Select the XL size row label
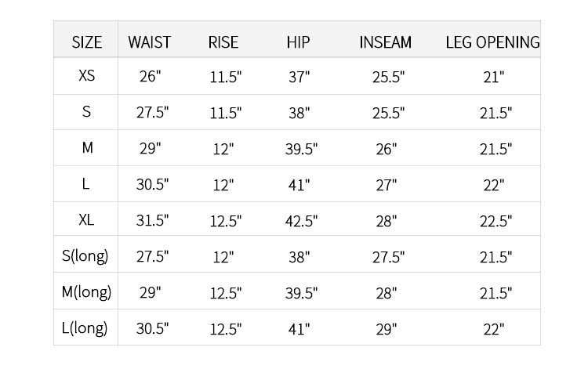 [86, 220]
